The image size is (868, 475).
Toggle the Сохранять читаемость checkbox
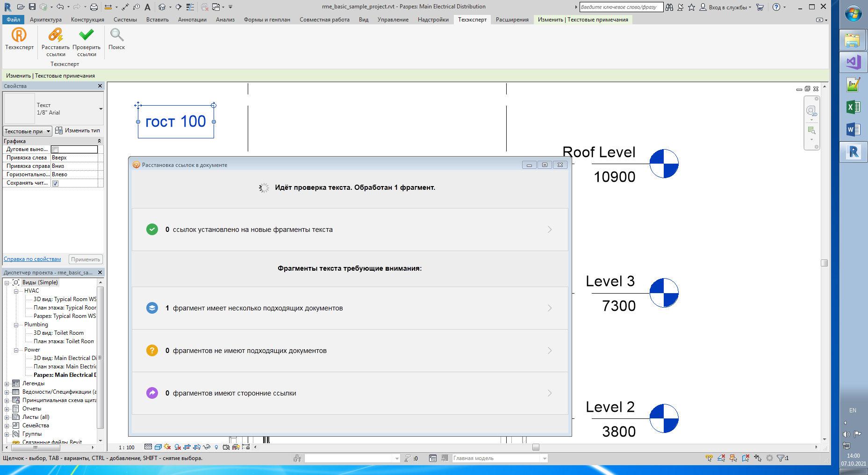point(55,183)
